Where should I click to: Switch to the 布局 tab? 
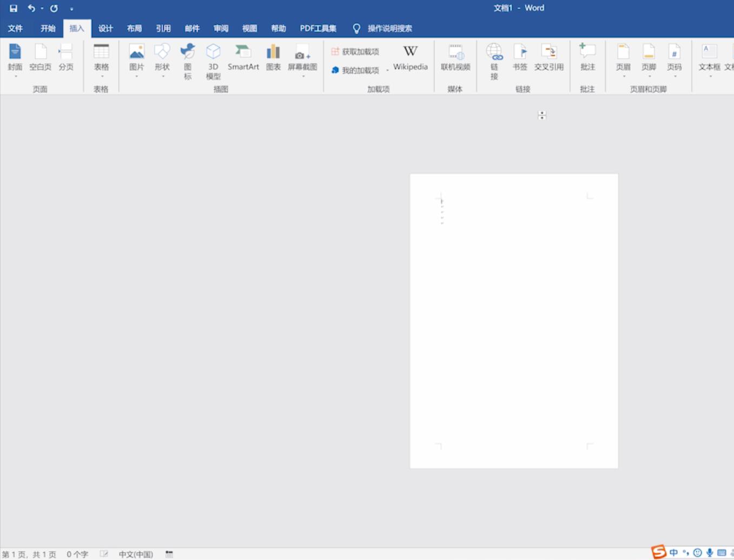[x=134, y=28]
